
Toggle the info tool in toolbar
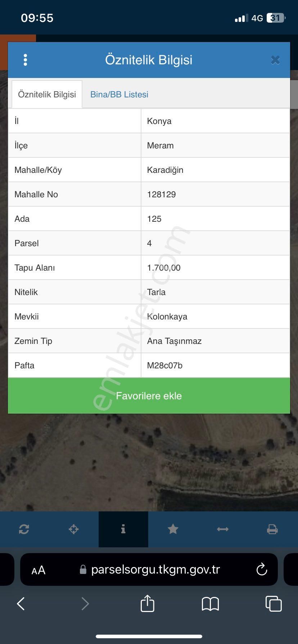click(x=123, y=529)
